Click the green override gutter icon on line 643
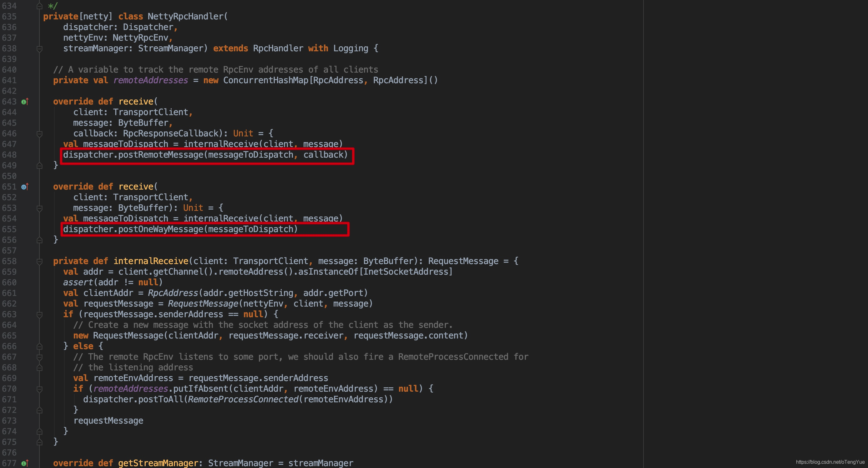Image resolution: width=868 pixels, height=468 pixels. [25, 101]
